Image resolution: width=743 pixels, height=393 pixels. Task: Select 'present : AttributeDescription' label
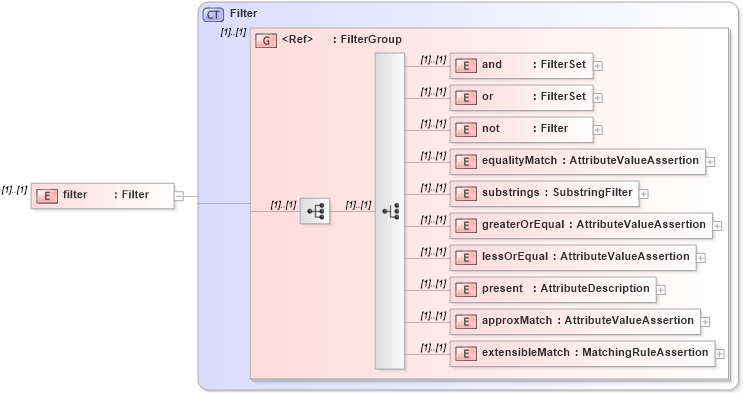click(x=566, y=288)
